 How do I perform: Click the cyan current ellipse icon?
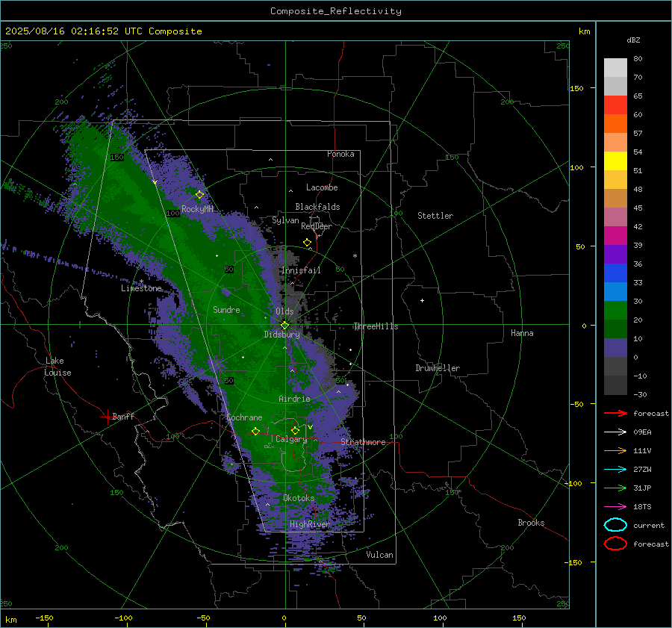click(615, 525)
